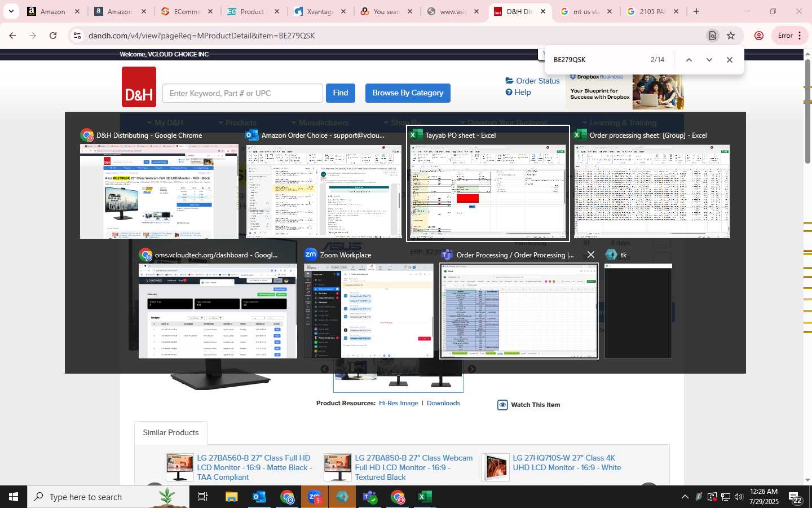This screenshot has width=812, height=508.
Task: Open the Windows Start menu
Action: tap(14, 497)
